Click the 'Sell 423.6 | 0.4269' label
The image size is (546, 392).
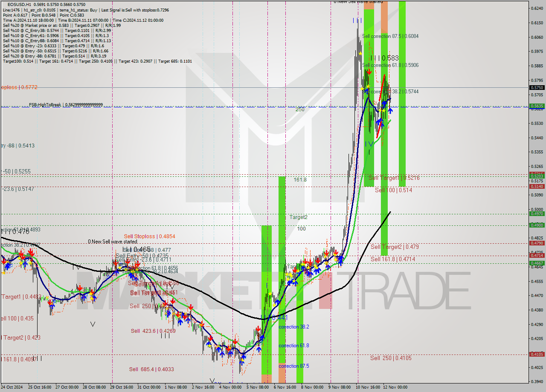click(x=153, y=331)
